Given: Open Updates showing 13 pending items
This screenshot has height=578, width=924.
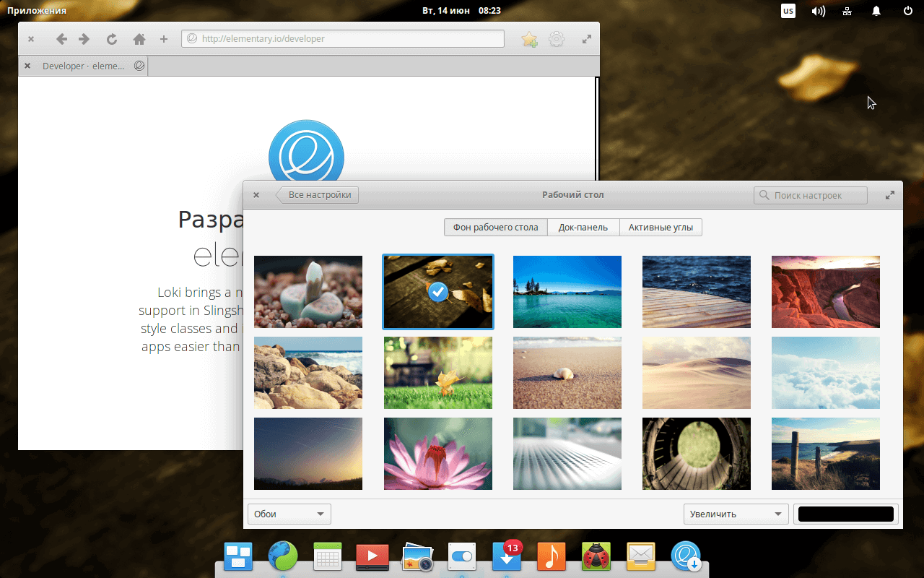Looking at the screenshot, I should coord(506,556).
